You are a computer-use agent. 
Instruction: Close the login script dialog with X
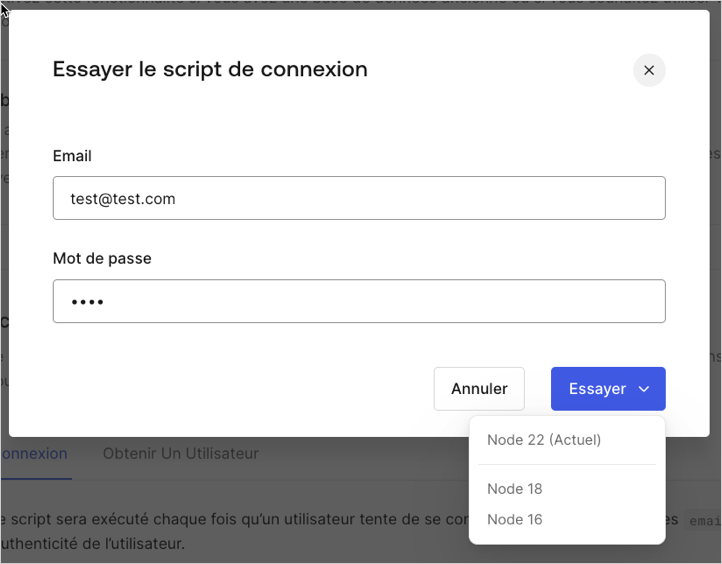(x=649, y=70)
